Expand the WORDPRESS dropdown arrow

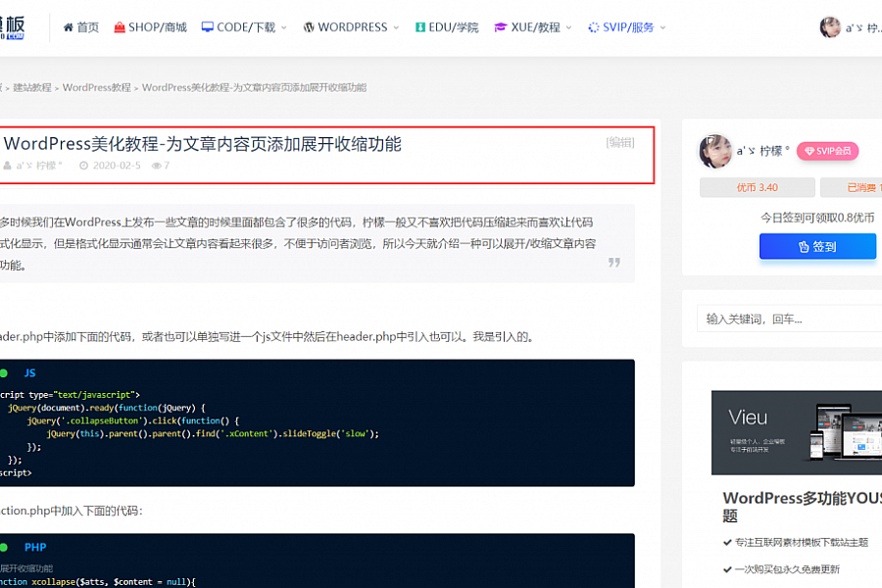click(x=396, y=27)
